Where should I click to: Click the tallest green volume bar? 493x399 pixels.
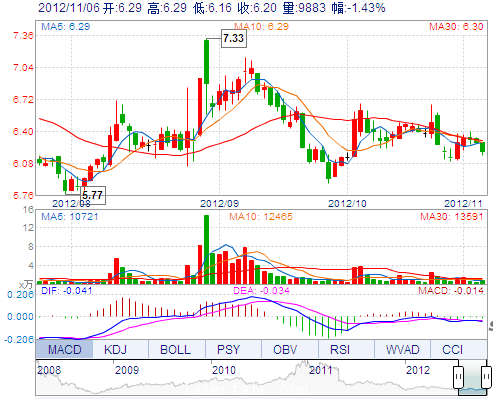pos(207,249)
